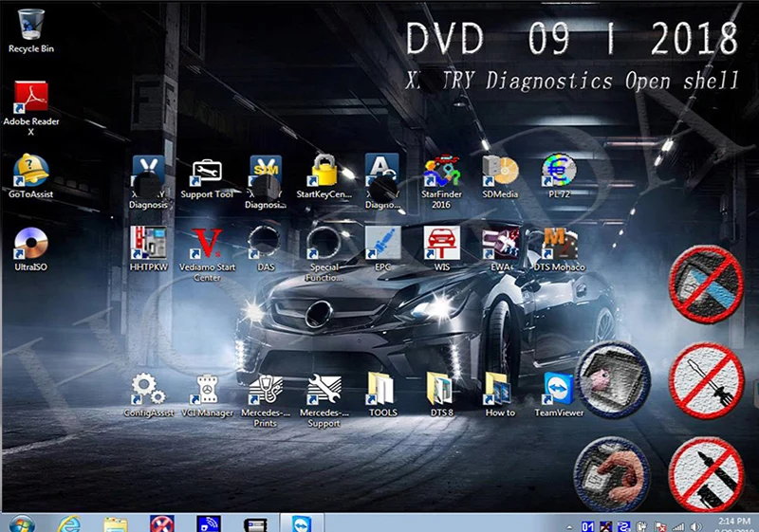Launch the EWA shortcut
This screenshot has height=532, width=759.
tap(501, 249)
